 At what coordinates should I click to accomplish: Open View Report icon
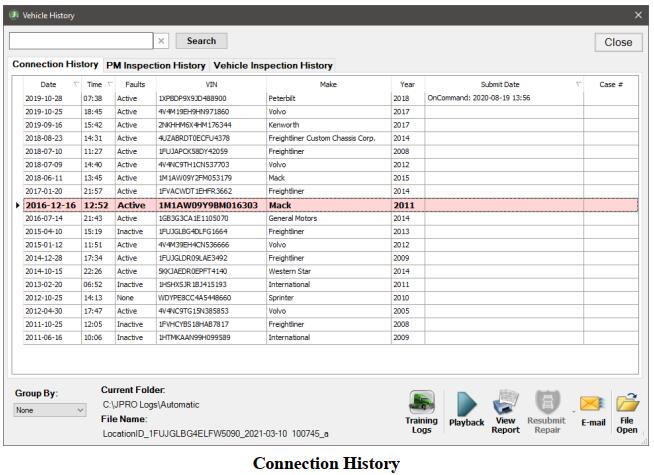pyautogui.click(x=506, y=402)
